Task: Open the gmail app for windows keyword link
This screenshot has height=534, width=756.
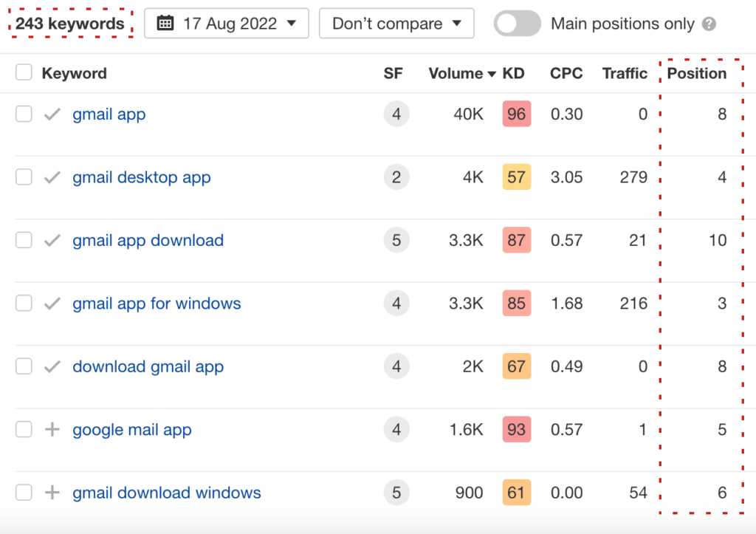Action: (157, 304)
